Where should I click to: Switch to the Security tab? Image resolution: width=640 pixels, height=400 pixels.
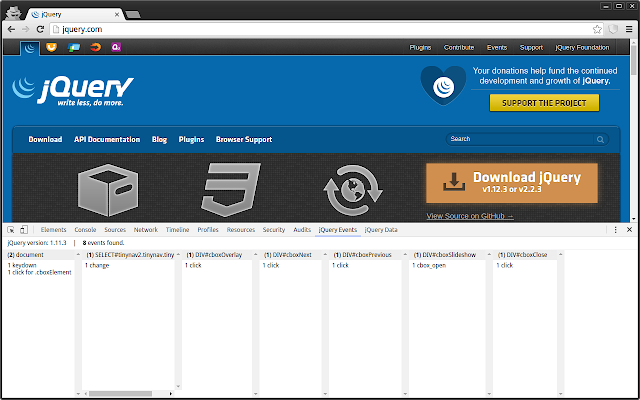(273, 230)
